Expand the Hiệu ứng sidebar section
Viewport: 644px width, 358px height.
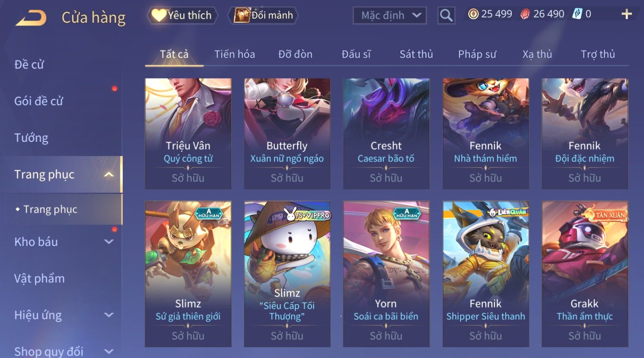click(x=109, y=315)
